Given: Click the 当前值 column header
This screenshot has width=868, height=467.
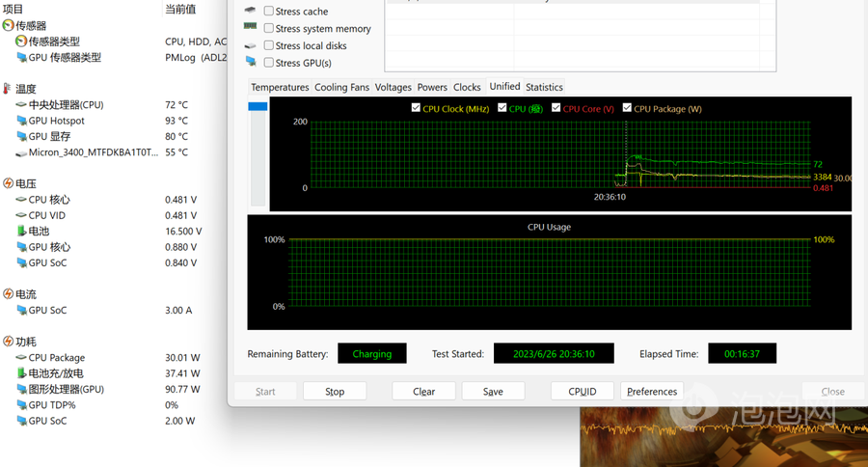Looking at the screenshot, I should 180,9.
